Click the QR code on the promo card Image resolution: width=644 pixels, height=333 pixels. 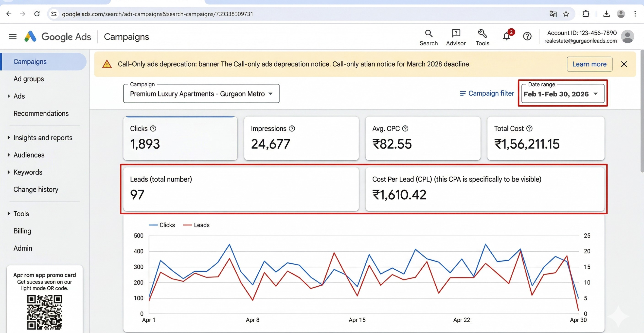point(44,312)
